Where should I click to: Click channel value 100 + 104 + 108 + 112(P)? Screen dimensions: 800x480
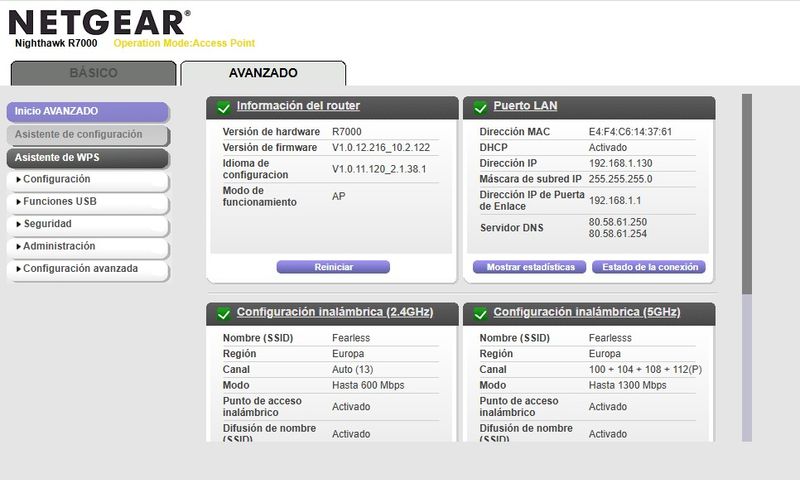645,369
